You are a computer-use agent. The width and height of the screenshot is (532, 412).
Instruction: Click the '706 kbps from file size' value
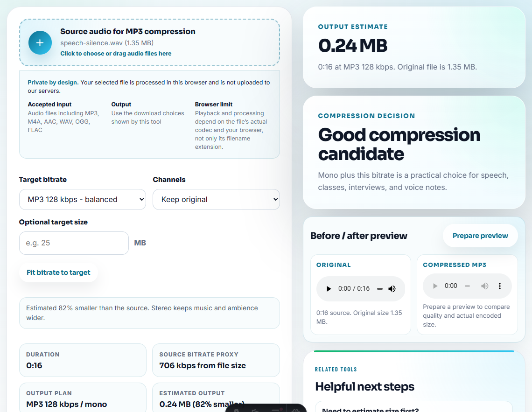click(x=203, y=365)
